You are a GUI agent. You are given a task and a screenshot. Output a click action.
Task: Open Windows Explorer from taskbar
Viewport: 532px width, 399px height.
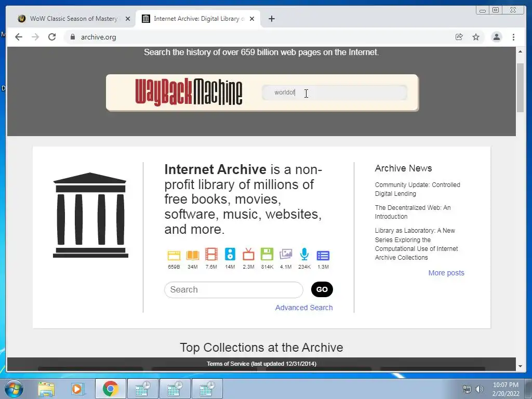(x=46, y=389)
